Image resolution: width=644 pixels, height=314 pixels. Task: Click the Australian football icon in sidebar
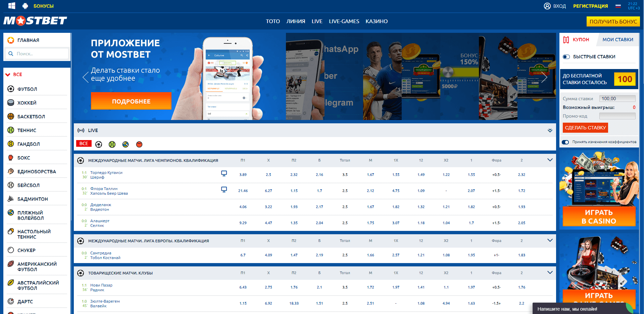click(x=11, y=282)
